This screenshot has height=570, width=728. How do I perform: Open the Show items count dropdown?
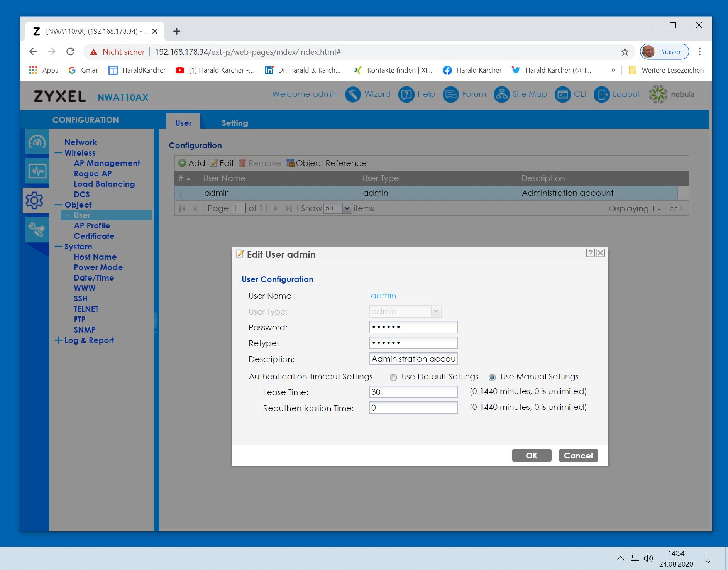point(347,208)
